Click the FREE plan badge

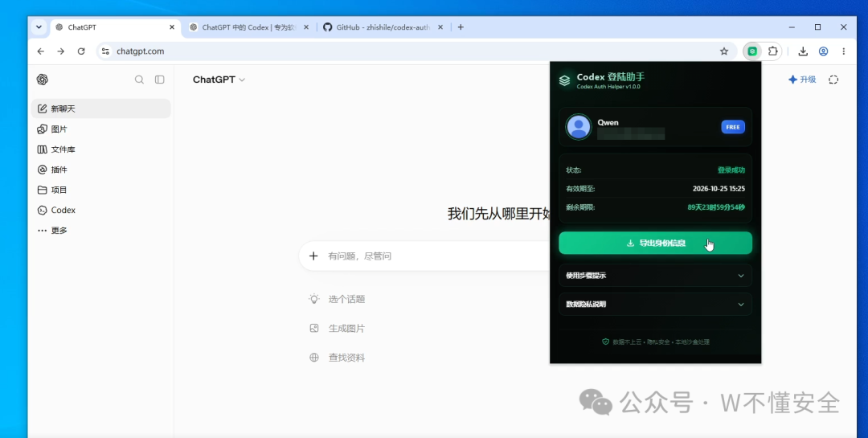pyautogui.click(x=733, y=127)
